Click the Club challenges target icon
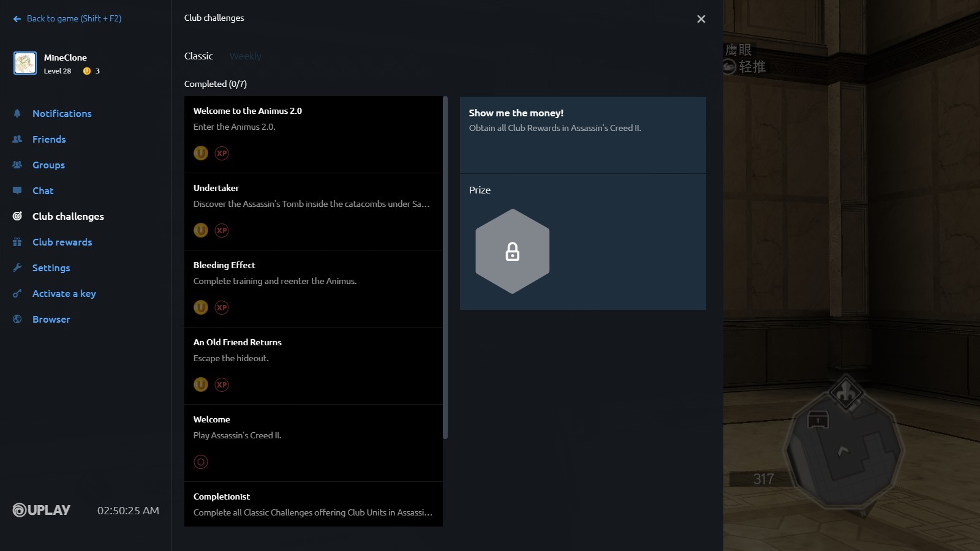 tap(17, 216)
